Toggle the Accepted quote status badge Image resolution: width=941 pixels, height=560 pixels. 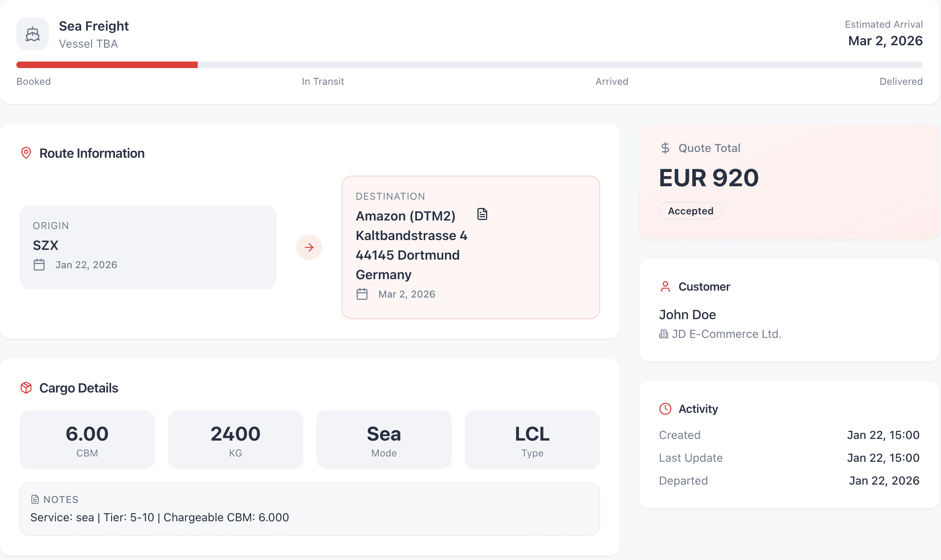click(690, 211)
